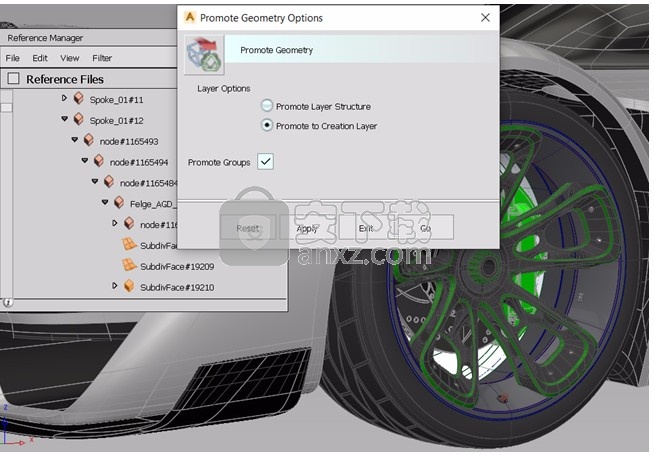Expand the node below Felge_AGD
This screenshot has height=455, width=654.
click(115, 223)
